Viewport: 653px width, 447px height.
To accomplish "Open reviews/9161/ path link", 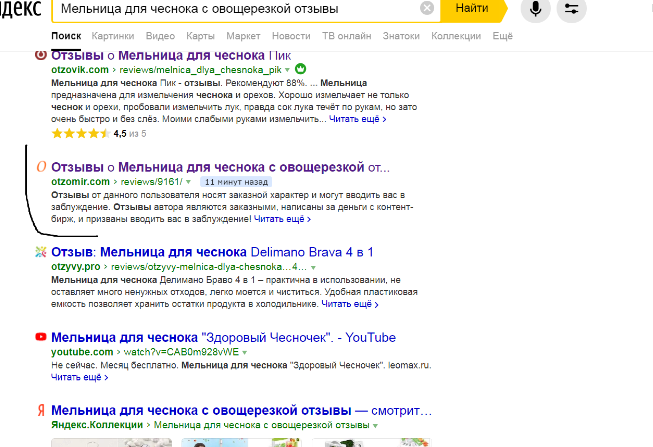I will pos(151,182).
